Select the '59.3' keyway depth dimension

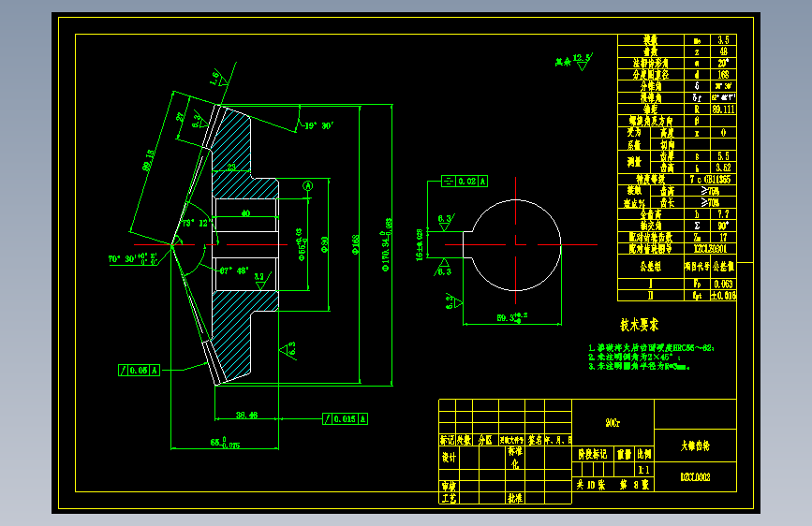click(x=511, y=317)
